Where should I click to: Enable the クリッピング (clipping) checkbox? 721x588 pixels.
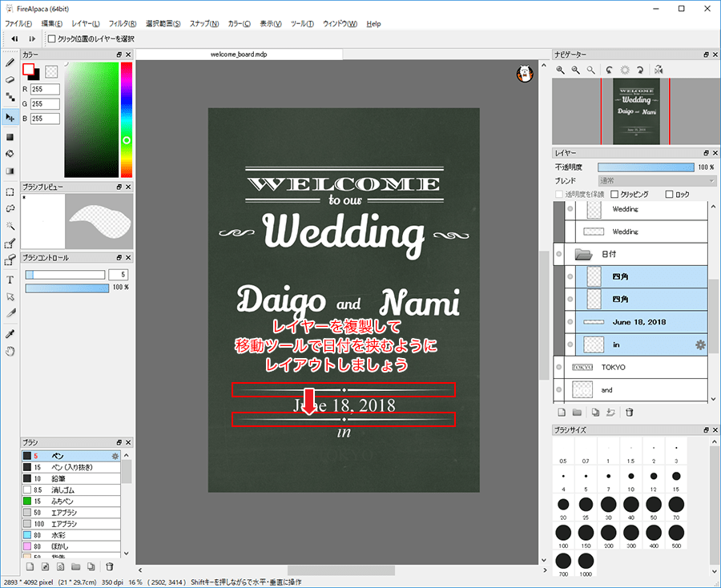point(614,194)
